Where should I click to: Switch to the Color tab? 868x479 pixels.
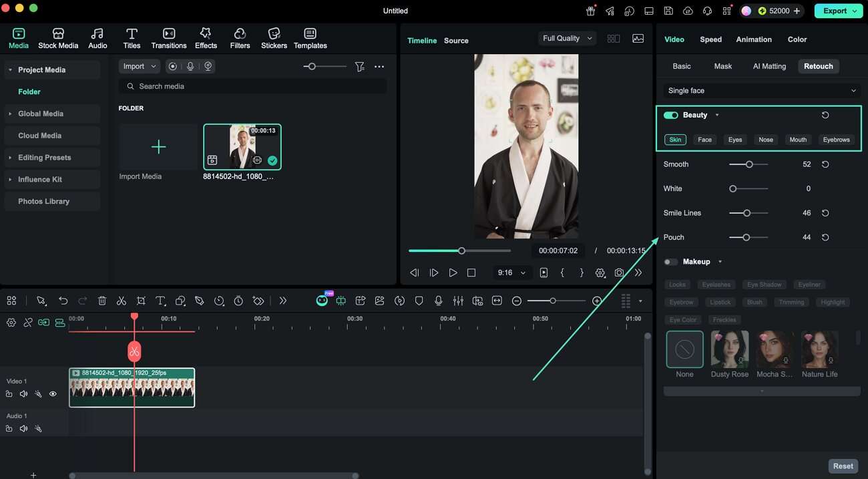[797, 39]
